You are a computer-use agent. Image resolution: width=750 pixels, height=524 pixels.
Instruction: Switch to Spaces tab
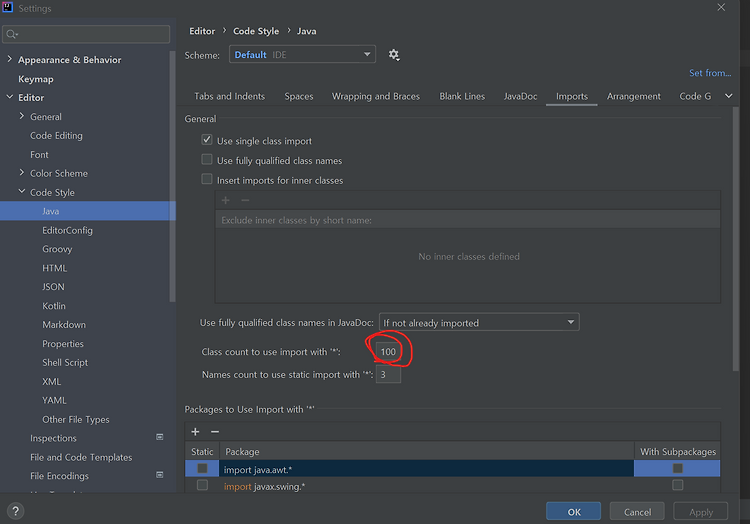(299, 97)
